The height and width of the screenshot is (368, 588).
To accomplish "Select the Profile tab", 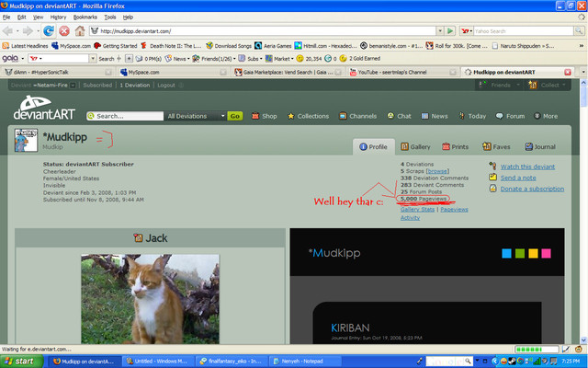I will [374, 147].
